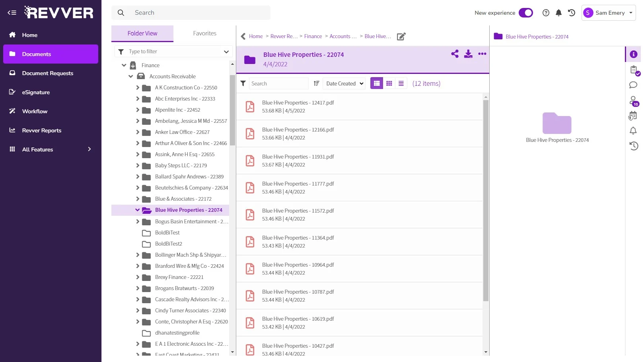Open tasks clipboard icon on right rail
The height and width of the screenshot is (362, 644).
634,70
